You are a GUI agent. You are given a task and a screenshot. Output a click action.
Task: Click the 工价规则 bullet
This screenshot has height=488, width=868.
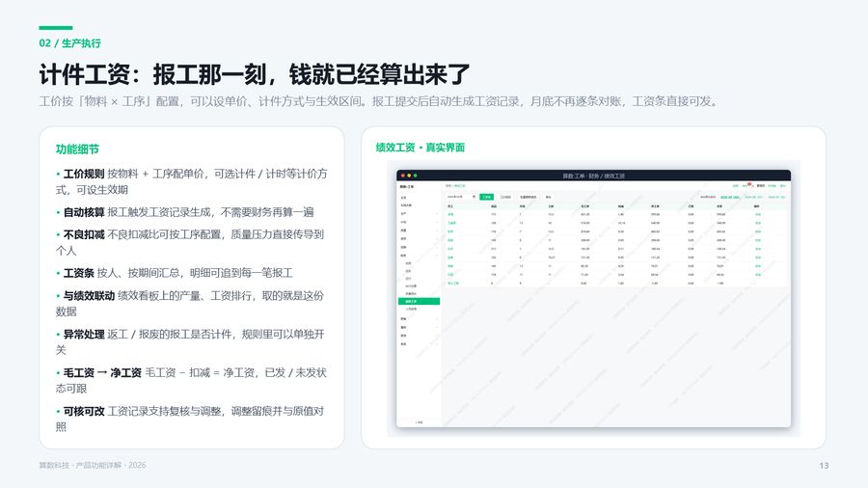[192, 181]
